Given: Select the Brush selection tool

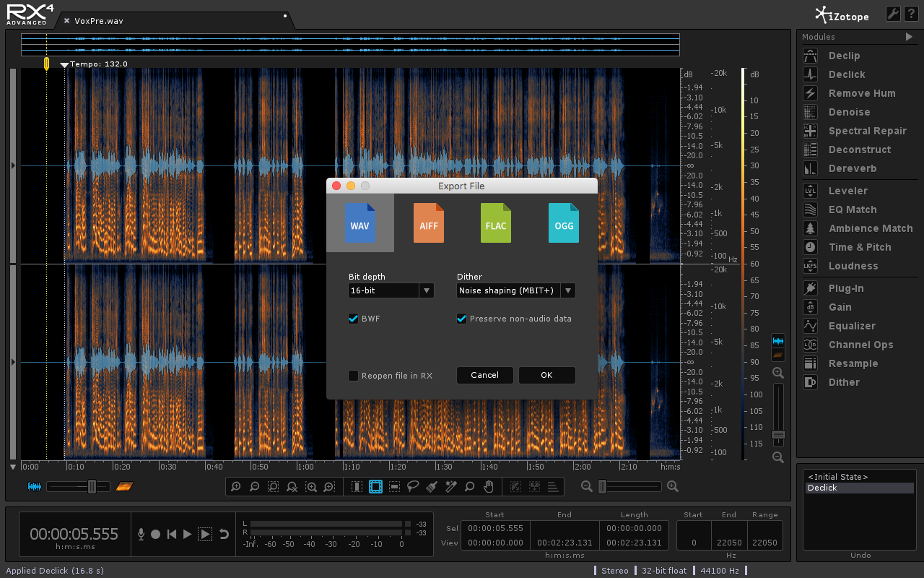Looking at the screenshot, I should 432,487.
